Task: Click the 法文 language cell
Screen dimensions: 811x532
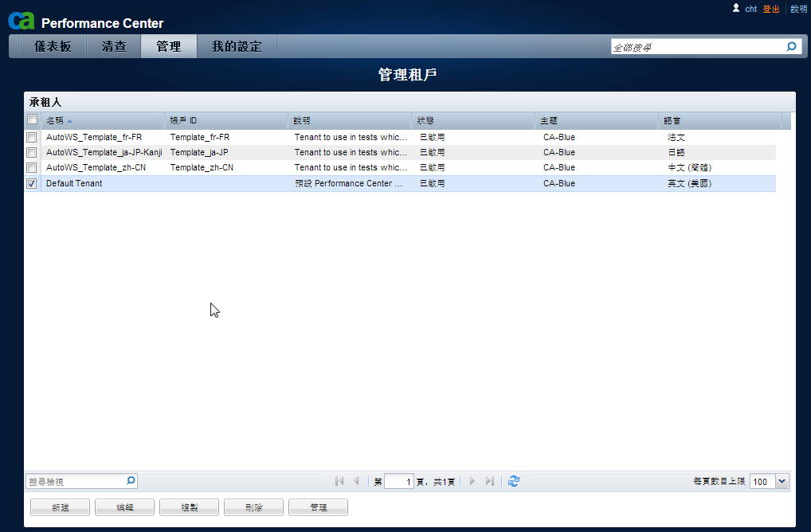Action: tap(676, 138)
